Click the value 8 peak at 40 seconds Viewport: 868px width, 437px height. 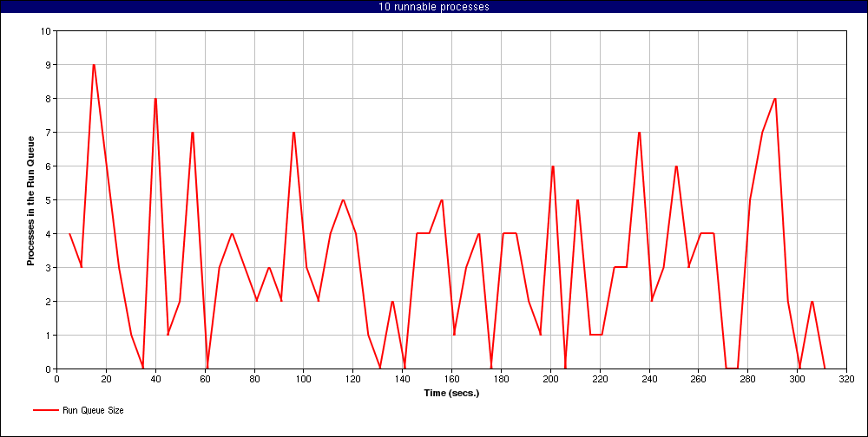[155, 99]
